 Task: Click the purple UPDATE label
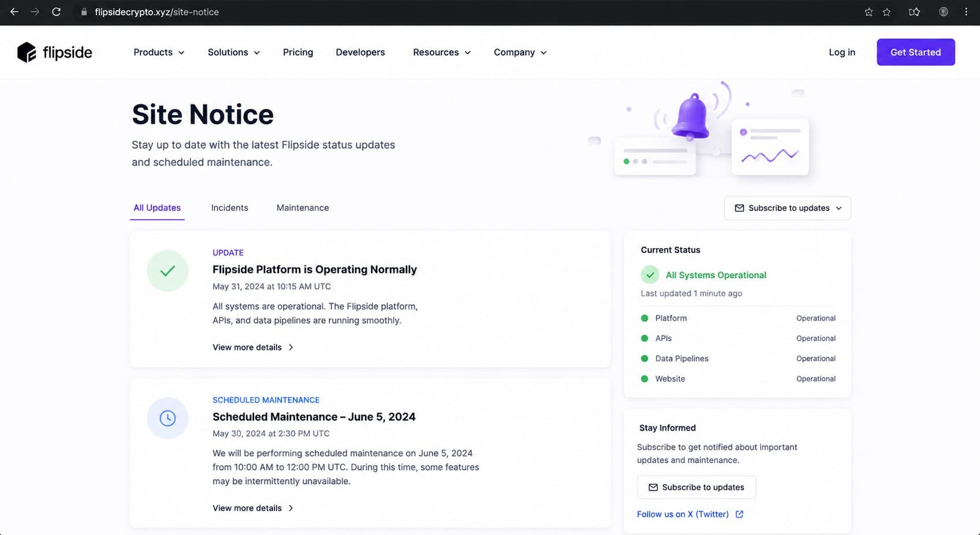228,253
